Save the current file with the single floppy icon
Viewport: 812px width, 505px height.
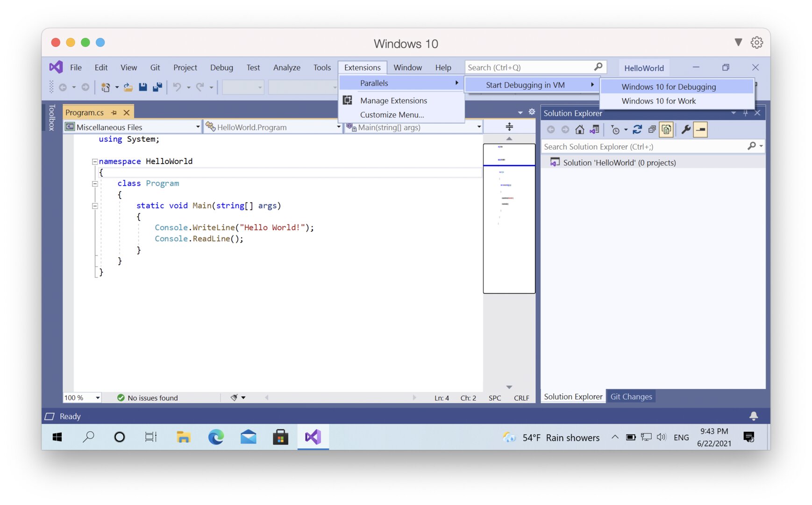(x=143, y=87)
